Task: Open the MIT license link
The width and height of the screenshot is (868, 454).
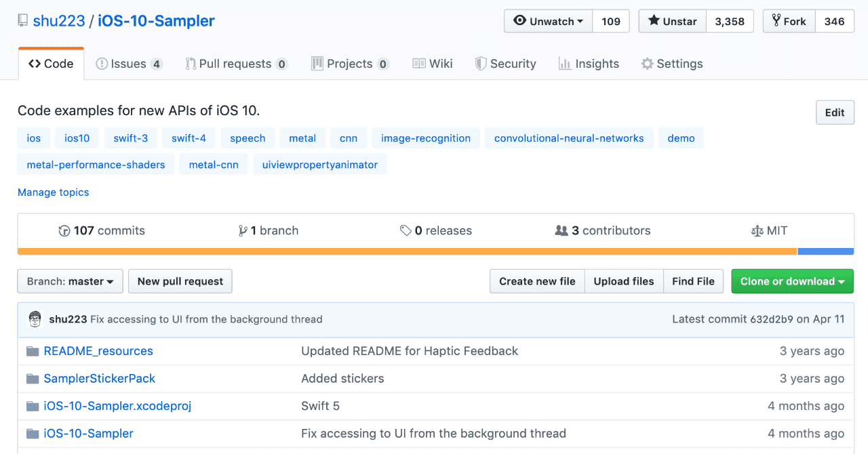Action: (x=770, y=231)
